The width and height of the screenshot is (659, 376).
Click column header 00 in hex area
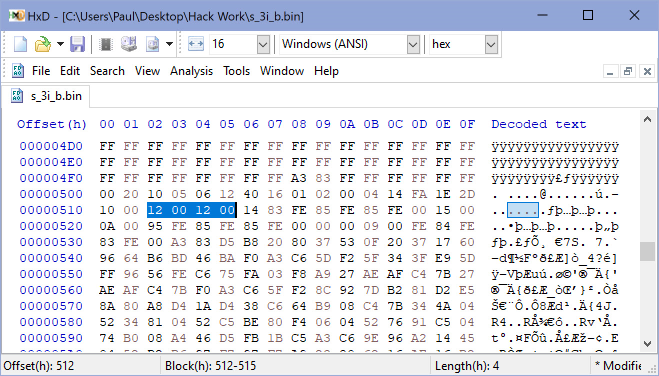(x=107, y=124)
